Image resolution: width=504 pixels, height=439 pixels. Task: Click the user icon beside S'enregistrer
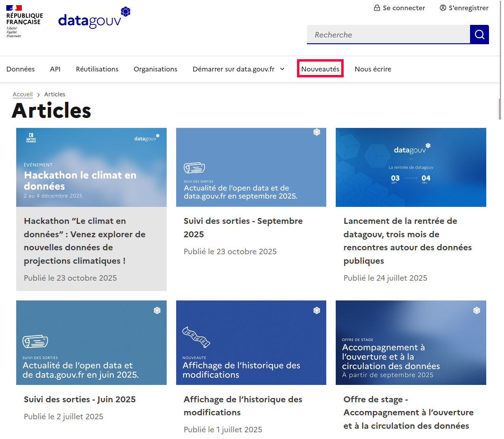[x=443, y=8]
